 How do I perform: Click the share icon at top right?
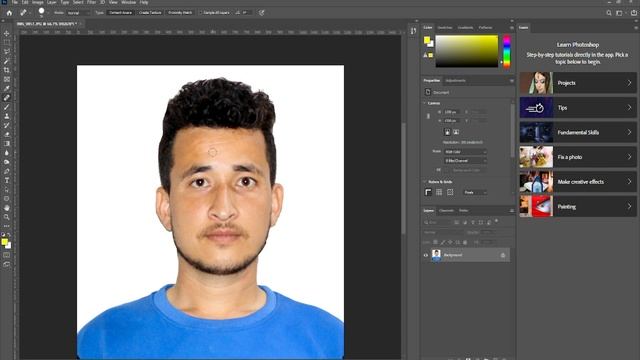633,13
